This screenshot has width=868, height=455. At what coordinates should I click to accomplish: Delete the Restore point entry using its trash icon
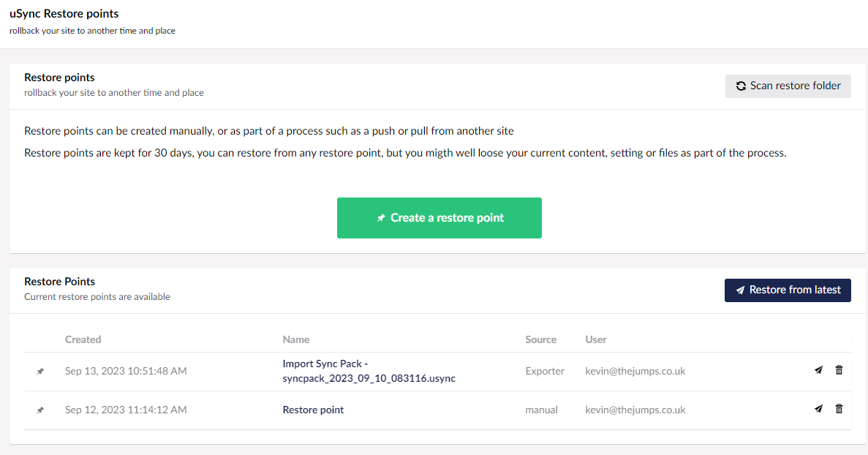coord(839,409)
